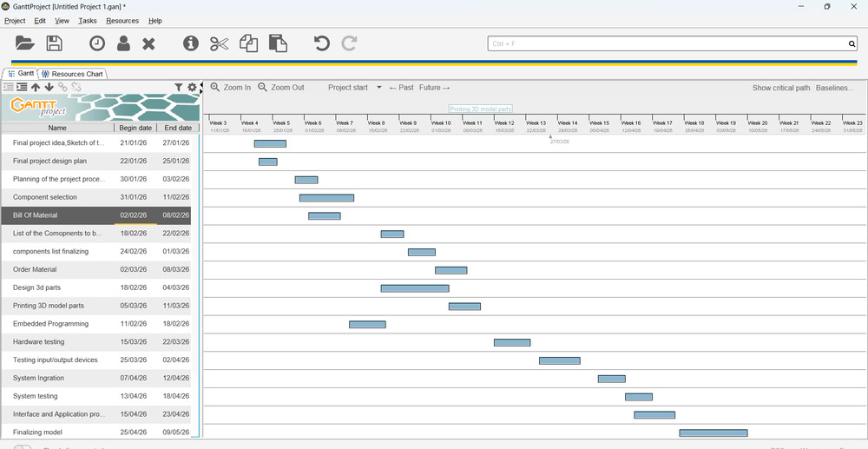The image size is (868, 449).
Task: Open the Tasks menu
Action: [88, 21]
